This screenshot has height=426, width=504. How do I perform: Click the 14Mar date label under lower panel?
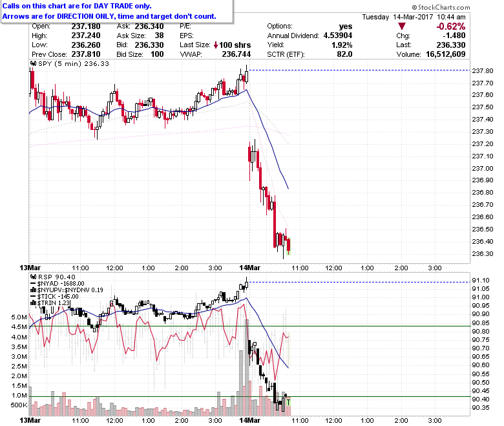250,420
